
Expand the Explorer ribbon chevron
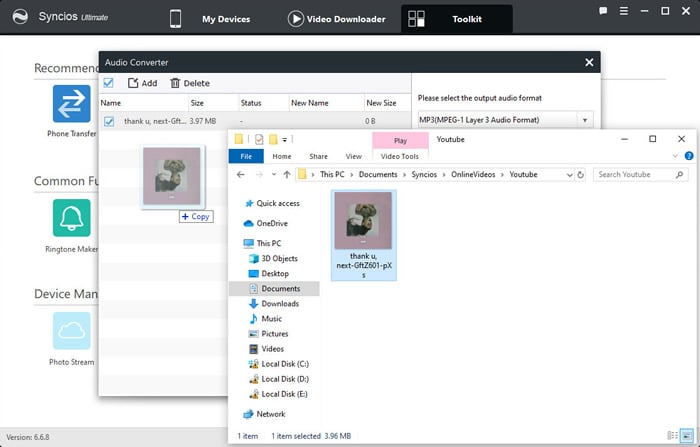click(x=675, y=156)
